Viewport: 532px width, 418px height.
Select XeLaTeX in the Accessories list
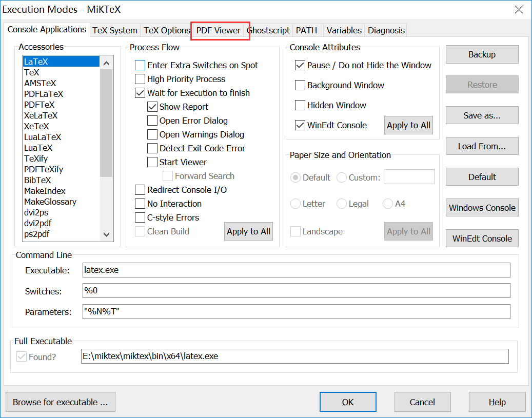tap(61, 116)
